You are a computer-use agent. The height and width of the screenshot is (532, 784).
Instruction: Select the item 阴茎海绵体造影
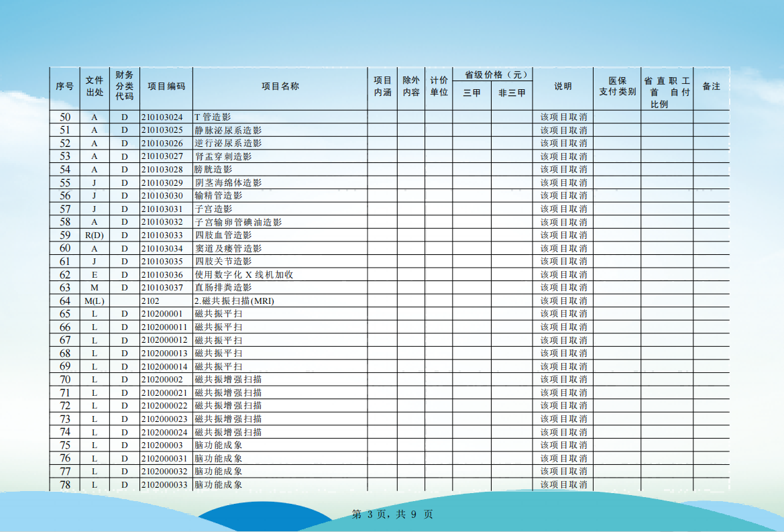tap(228, 183)
